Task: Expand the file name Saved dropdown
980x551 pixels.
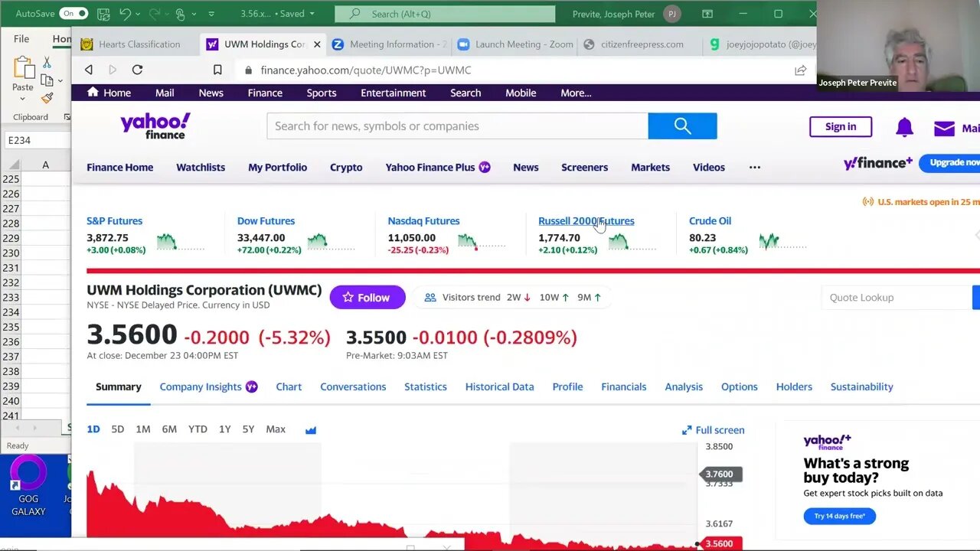Action: point(311,14)
